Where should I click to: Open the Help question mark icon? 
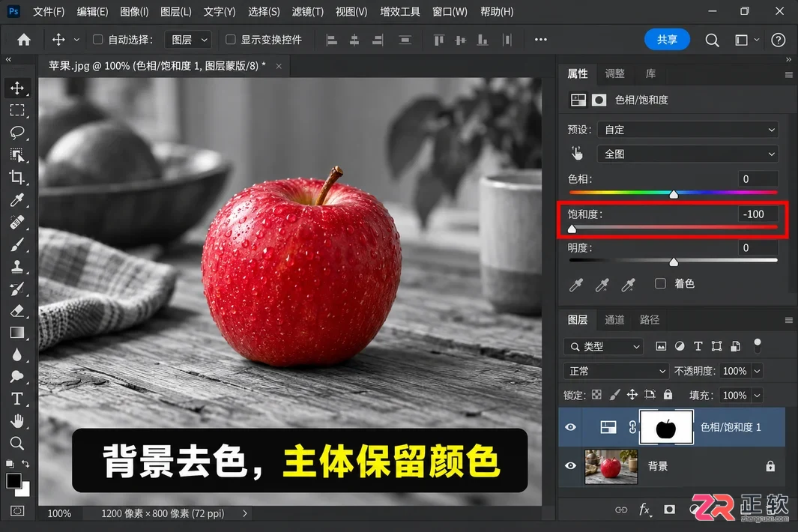pos(779,40)
